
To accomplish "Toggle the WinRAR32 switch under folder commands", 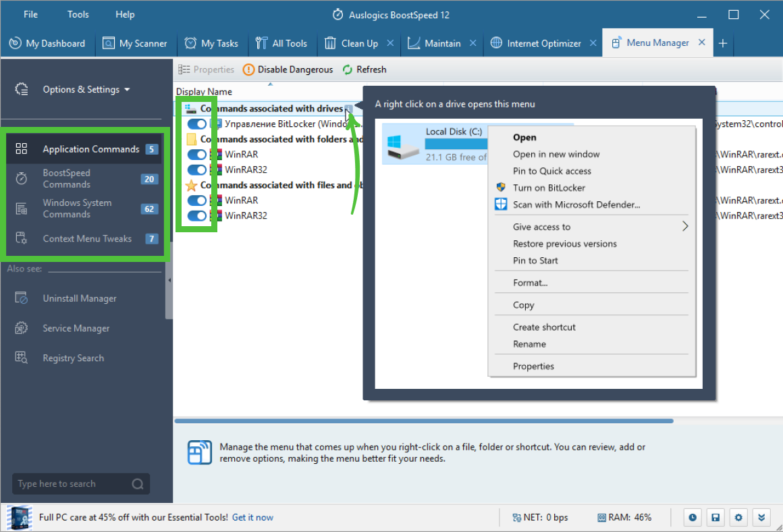I will [x=196, y=170].
